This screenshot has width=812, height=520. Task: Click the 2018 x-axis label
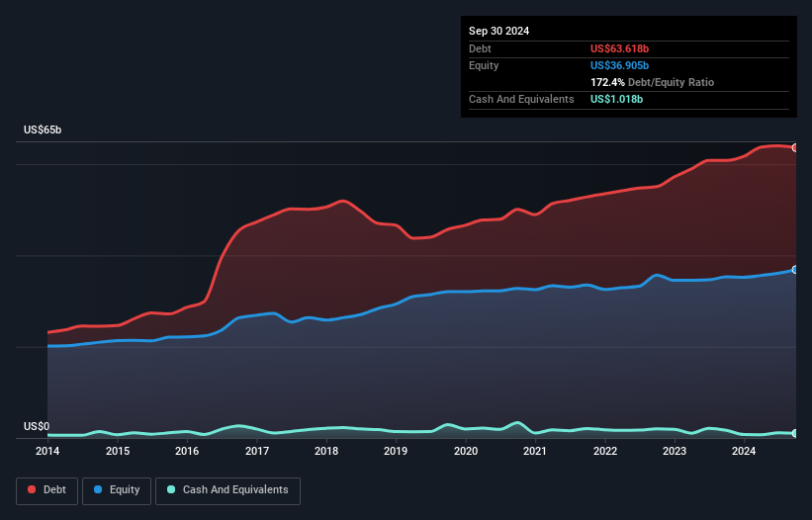pyautogui.click(x=326, y=451)
